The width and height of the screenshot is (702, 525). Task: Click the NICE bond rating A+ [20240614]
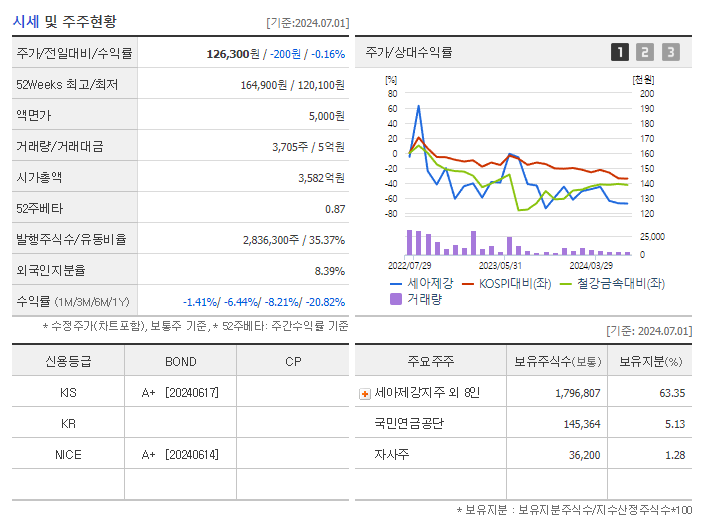tap(180, 455)
